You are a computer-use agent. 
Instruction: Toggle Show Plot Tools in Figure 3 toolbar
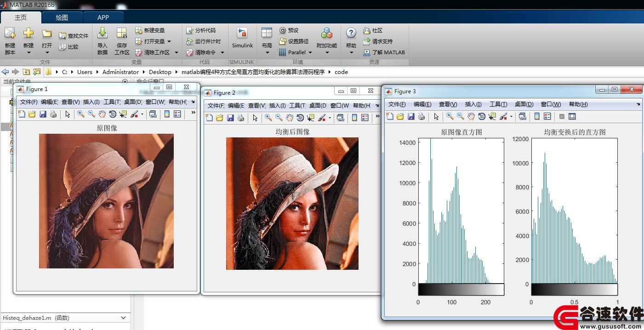point(572,116)
